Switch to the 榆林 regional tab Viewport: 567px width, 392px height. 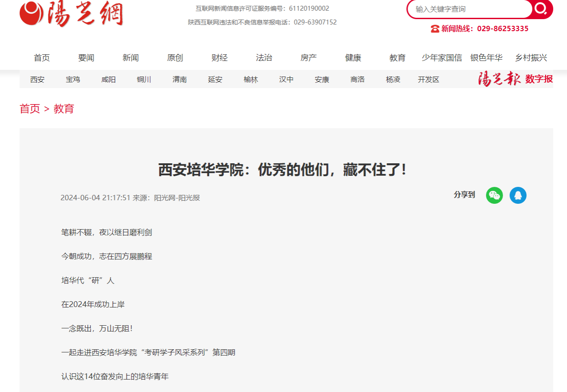[251, 80]
